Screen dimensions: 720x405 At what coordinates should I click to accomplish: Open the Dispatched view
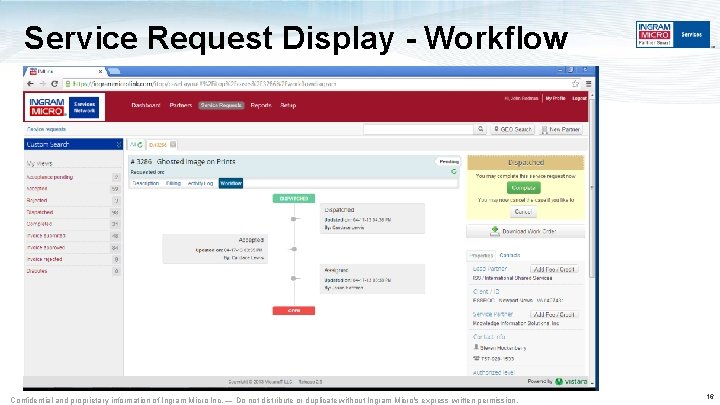[40, 212]
